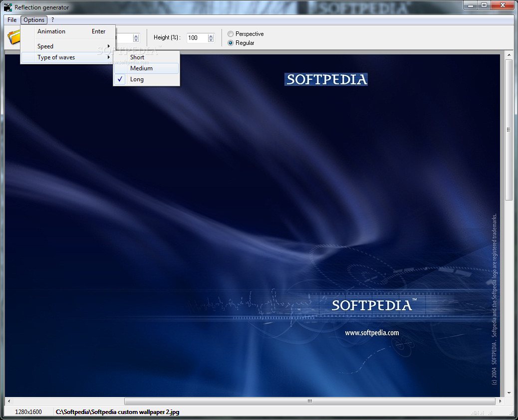Screen dimensions: 518x420
Task: Expand the Type of waves submenu
Action: coord(68,57)
